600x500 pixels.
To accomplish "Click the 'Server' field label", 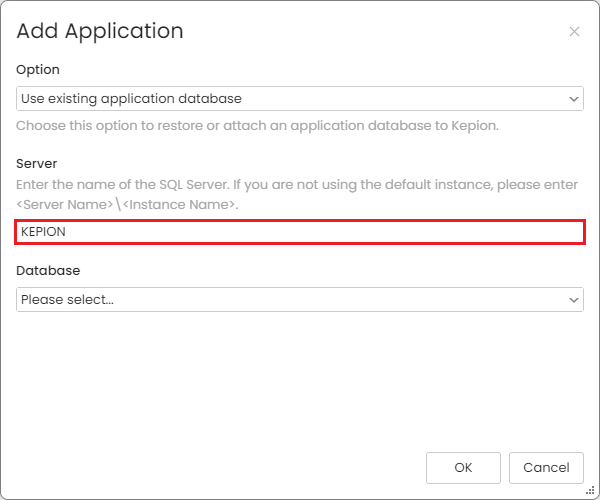I will coord(37,163).
